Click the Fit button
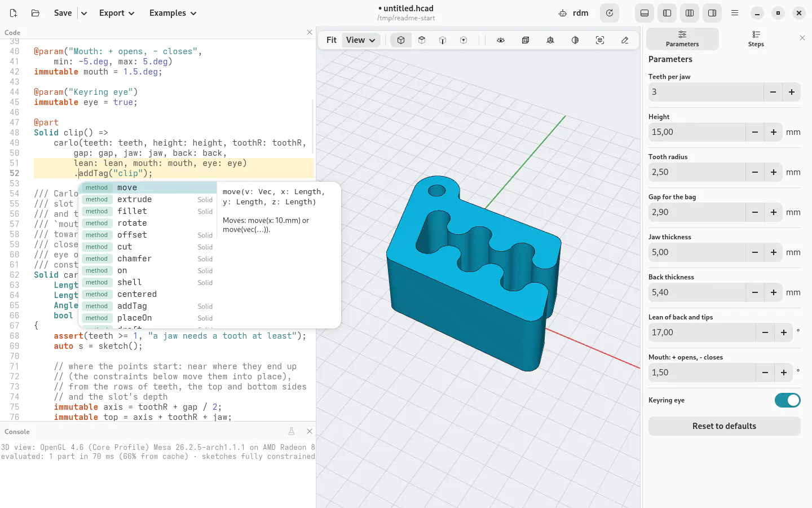Screen dimensions: 812x508 click(x=332, y=40)
